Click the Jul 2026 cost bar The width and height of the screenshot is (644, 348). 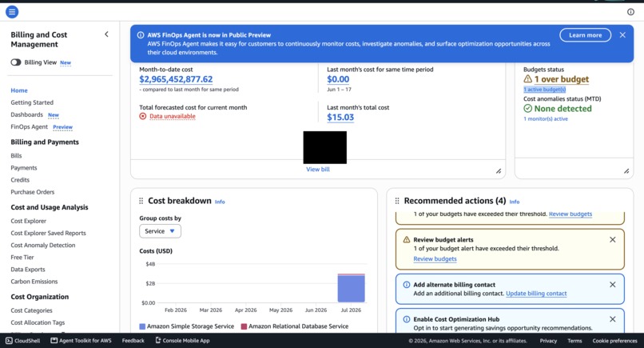[351, 288]
